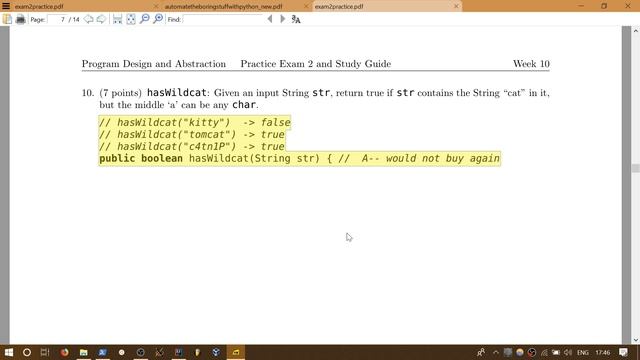Image resolution: width=640 pixels, height=360 pixels.
Task: Launch Firefox from the taskbar
Action: point(64,352)
